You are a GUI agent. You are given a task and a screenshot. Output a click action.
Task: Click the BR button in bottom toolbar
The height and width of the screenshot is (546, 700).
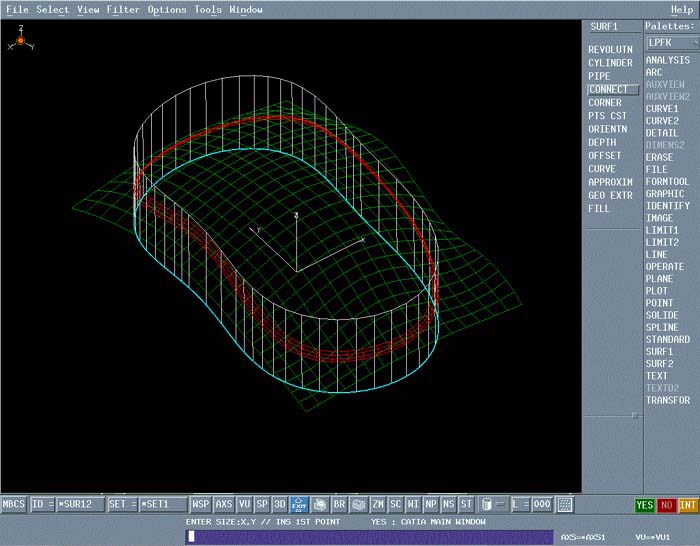[339, 505]
